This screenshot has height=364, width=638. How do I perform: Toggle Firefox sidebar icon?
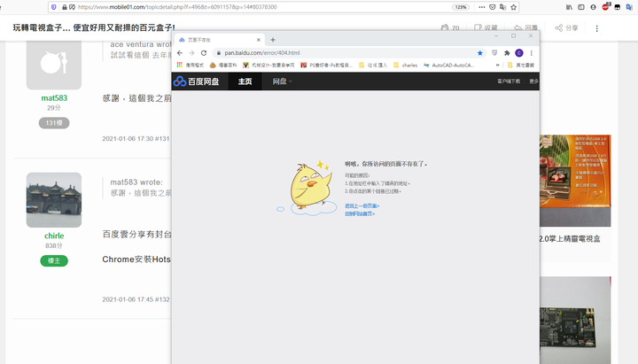tap(581, 7)
